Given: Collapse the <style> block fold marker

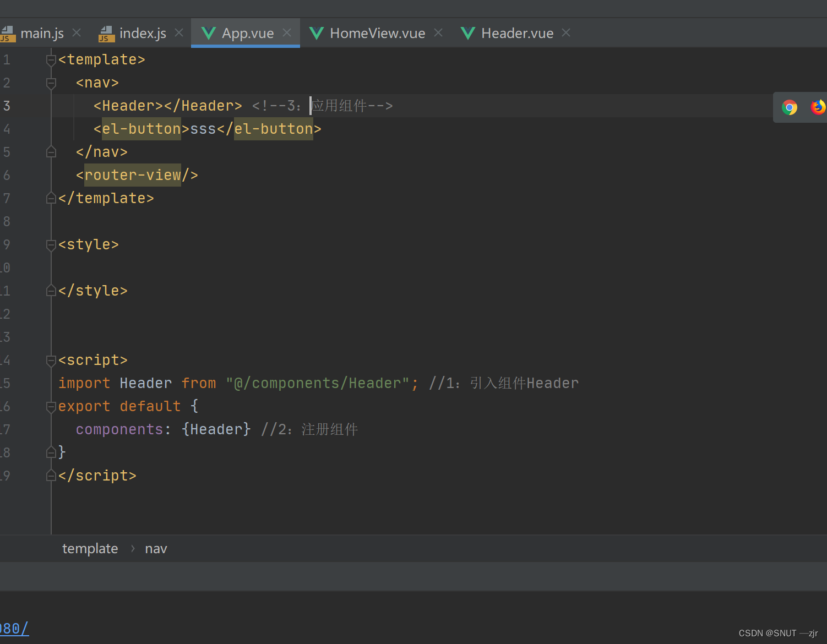Looking at the screenshot, I should click(51, 244).
